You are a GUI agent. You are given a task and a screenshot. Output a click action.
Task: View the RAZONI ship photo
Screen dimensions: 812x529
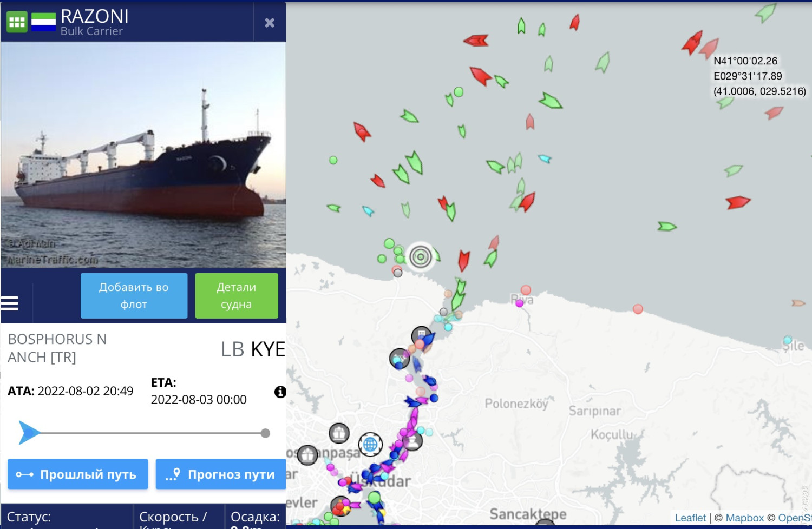143,155
